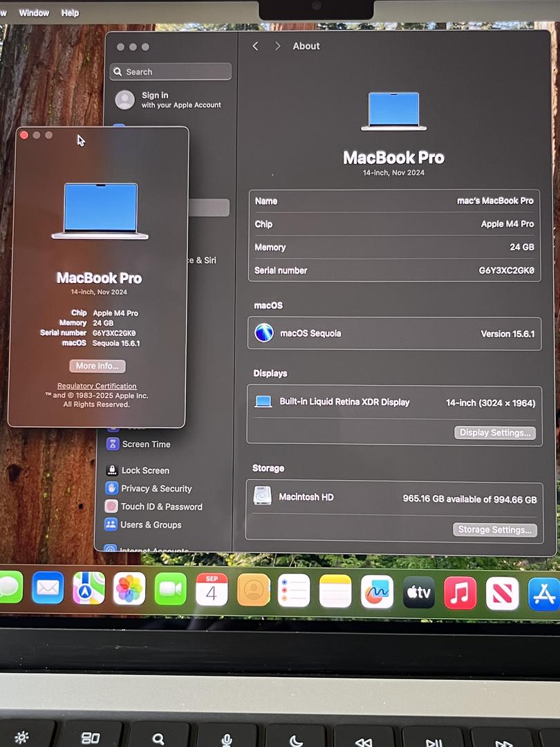Click the 14-inch (3024 × 1964) text
Screen dimensions: 560x747
[490, 403]
